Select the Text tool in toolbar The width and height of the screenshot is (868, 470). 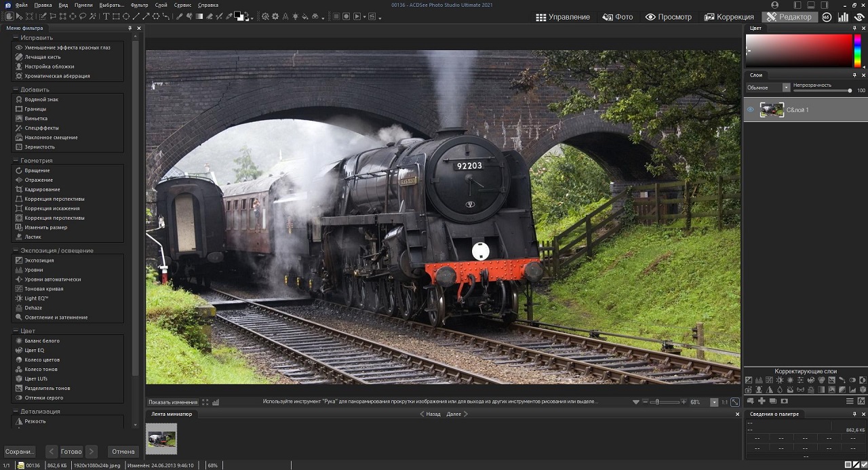(106, 16)
